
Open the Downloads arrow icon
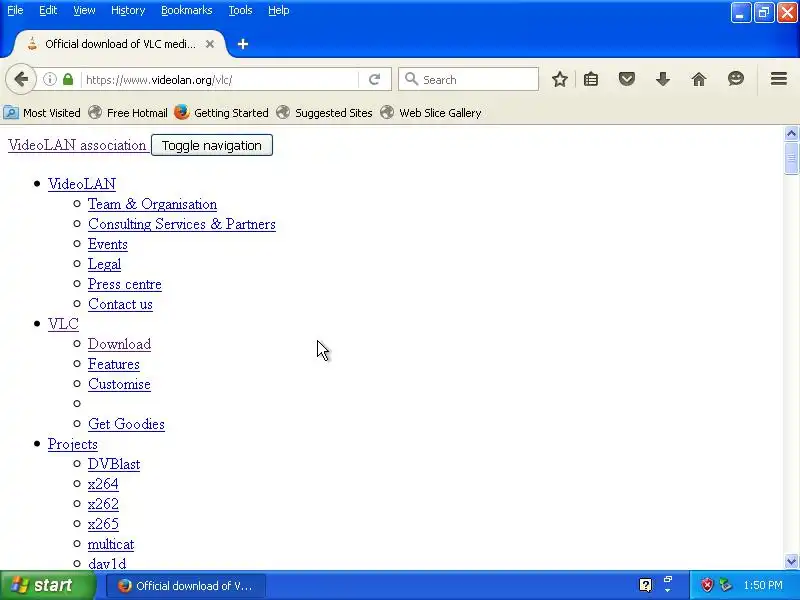pos(663,79)
